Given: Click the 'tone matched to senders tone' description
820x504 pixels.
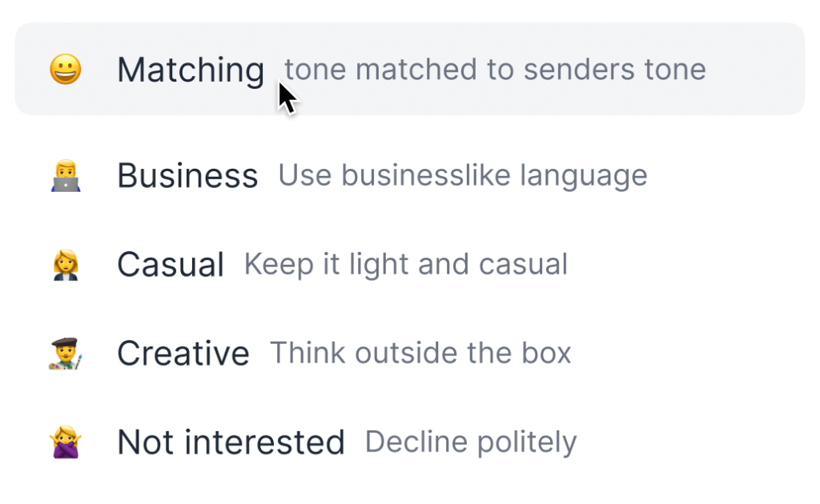Looking at the screenshot, I should pyautogui.click(x=495, y=70).
